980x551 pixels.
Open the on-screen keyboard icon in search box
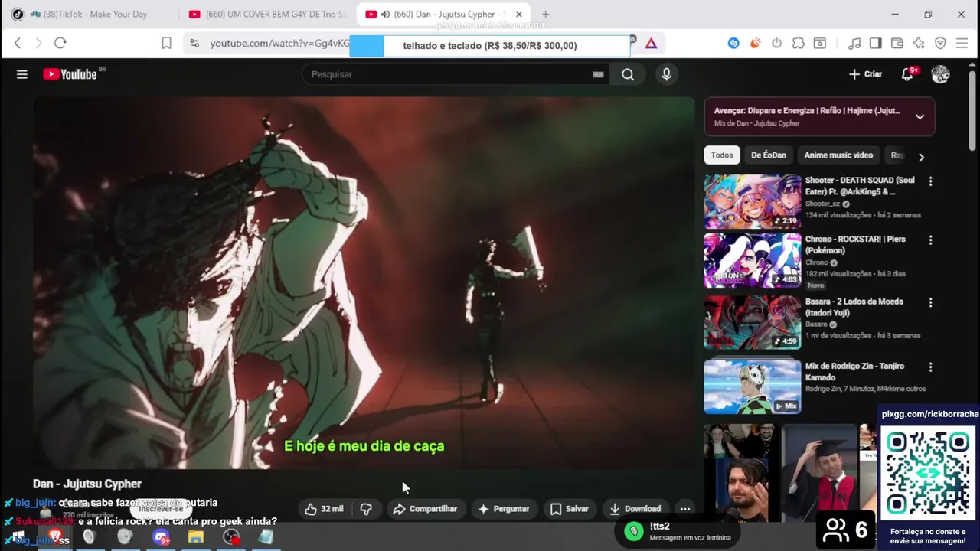pyautogui.click(x=598, y=74)
